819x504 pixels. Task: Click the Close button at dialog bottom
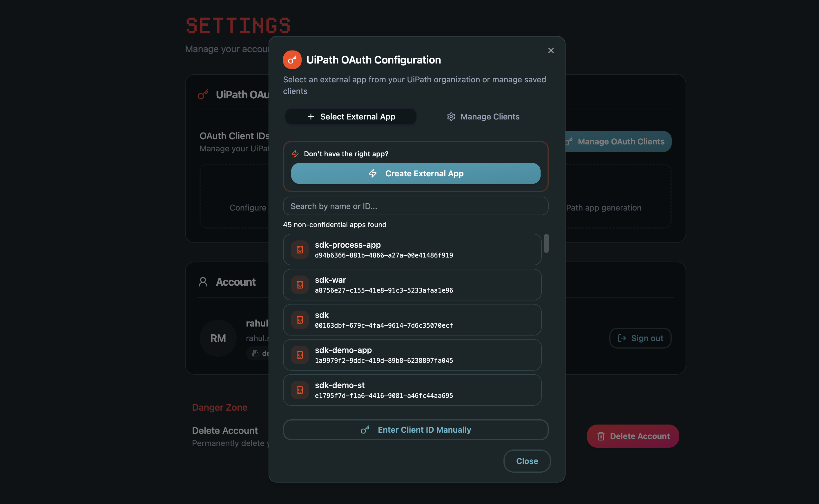coord(527,461)
